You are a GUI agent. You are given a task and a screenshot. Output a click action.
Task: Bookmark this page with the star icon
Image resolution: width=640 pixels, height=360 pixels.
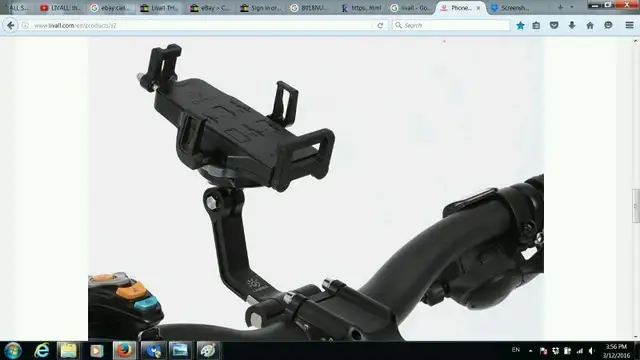[520, 25]
